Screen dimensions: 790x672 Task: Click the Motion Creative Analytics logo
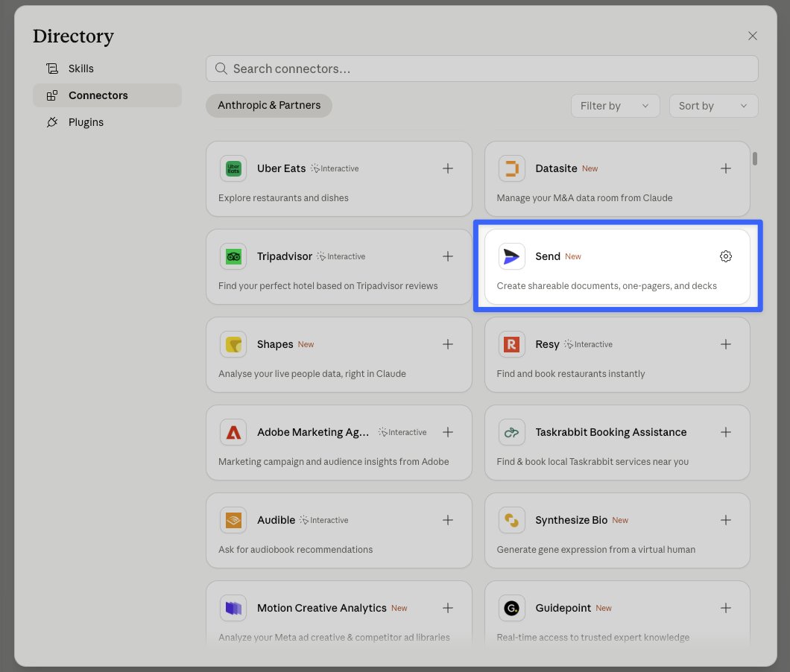click(233, 608)
